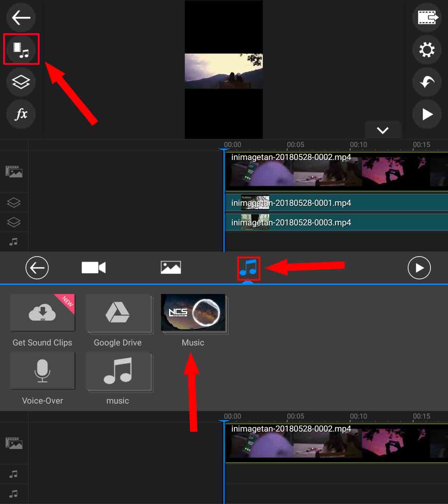448x504 pixels.
Task: Select clip inimagetan-20180528-0002.mp4 in the three-clip timeline
Action: point(336,172)
